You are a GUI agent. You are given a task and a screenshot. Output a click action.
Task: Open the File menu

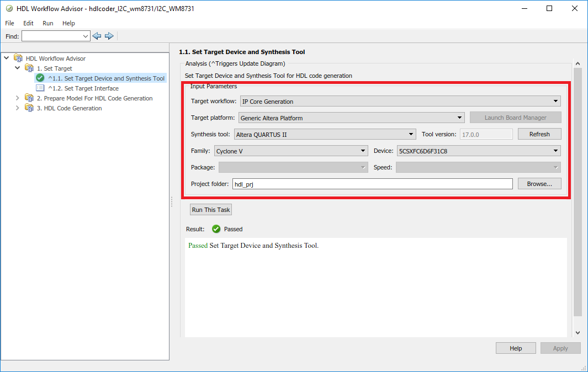click(9, 23)
